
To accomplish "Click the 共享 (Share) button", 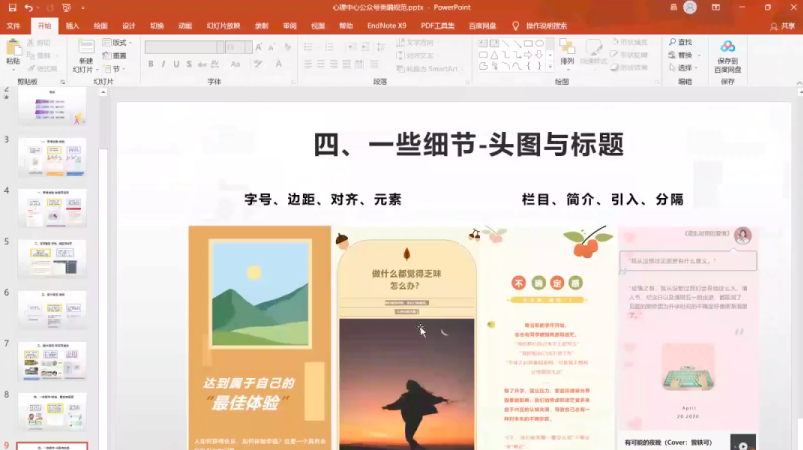I will [x=783, y=26].
